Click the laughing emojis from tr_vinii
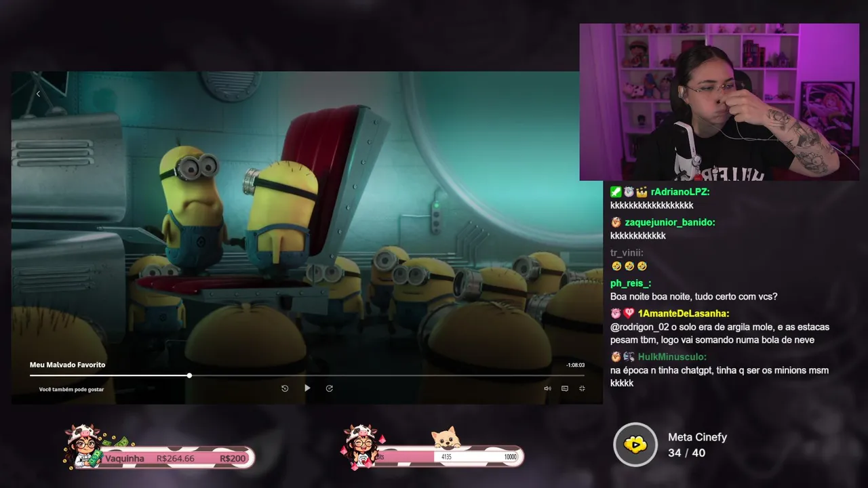 pos(629,266)
